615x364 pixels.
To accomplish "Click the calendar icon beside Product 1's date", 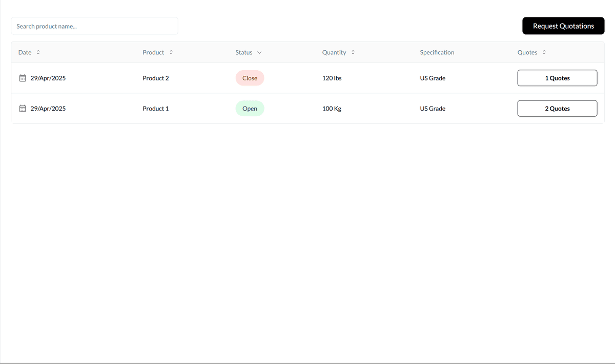I will point(22,108).
